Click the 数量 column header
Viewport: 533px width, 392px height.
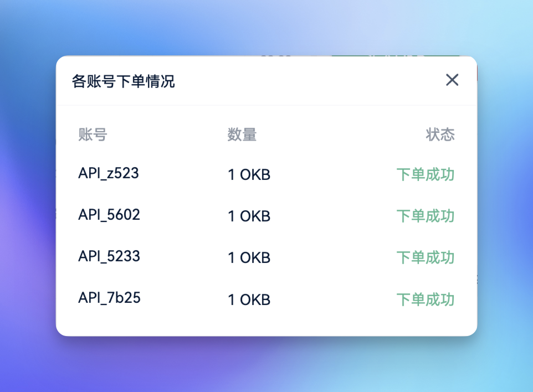(x=242, y=135)
